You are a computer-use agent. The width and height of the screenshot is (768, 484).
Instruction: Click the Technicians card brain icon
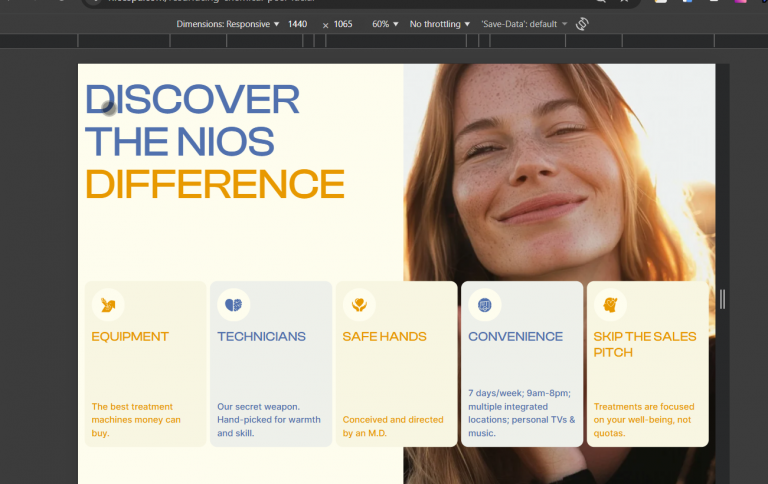click(x=234, y=304)
